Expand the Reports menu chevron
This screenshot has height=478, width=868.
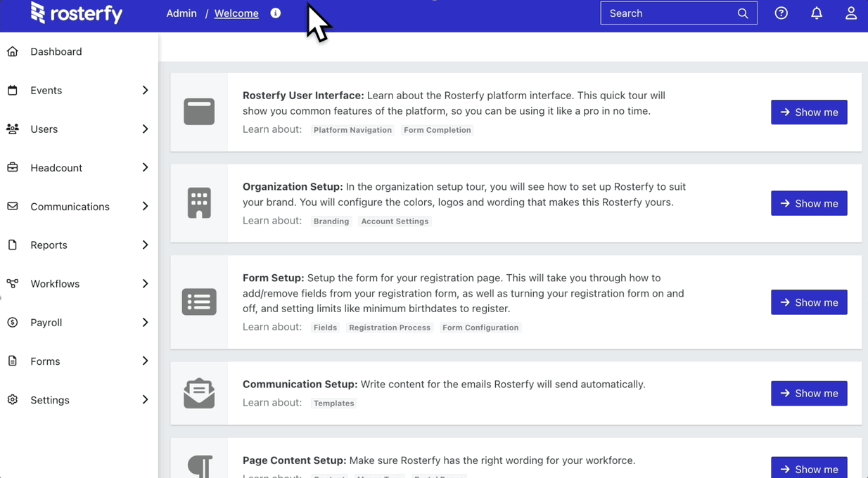(x=145, y=245)
